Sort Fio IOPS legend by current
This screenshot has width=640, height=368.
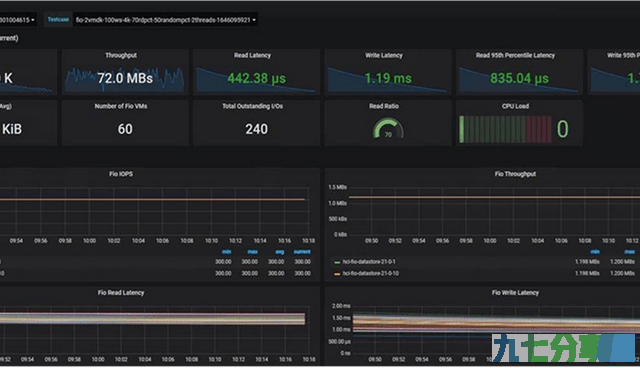click(302, 252)
